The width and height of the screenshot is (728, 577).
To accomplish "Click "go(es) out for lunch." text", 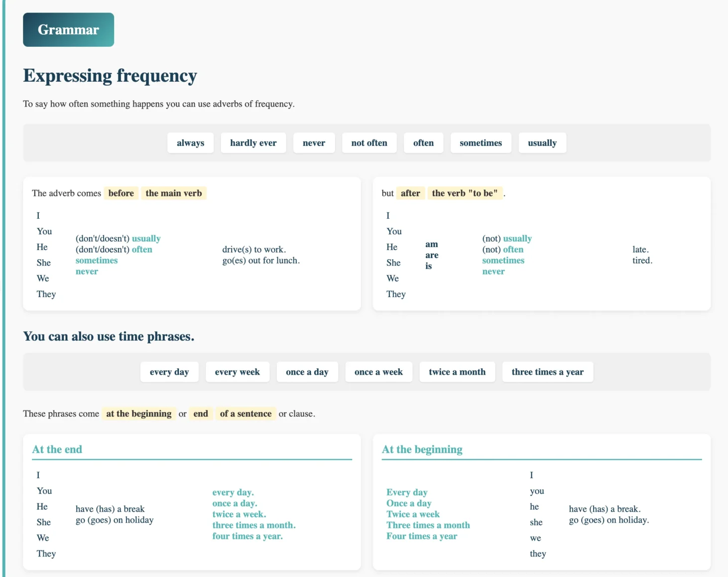I will [x=261, y=261].
